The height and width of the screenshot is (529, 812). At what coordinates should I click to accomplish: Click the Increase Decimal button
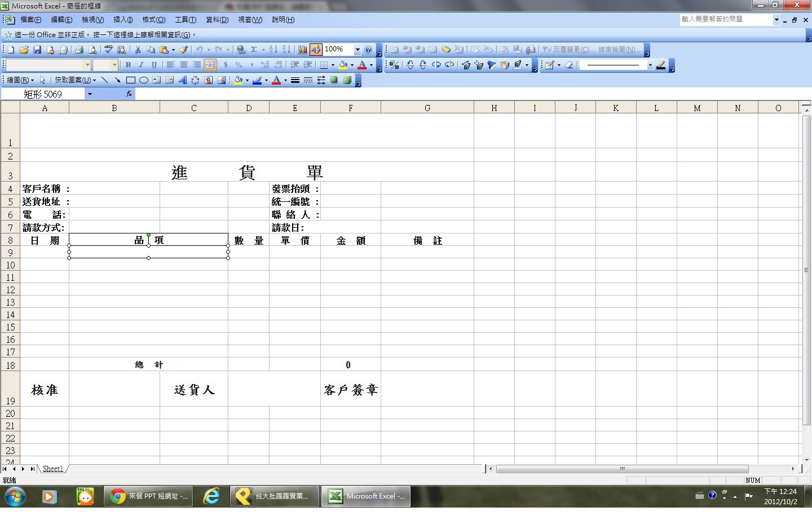[265, 65]
